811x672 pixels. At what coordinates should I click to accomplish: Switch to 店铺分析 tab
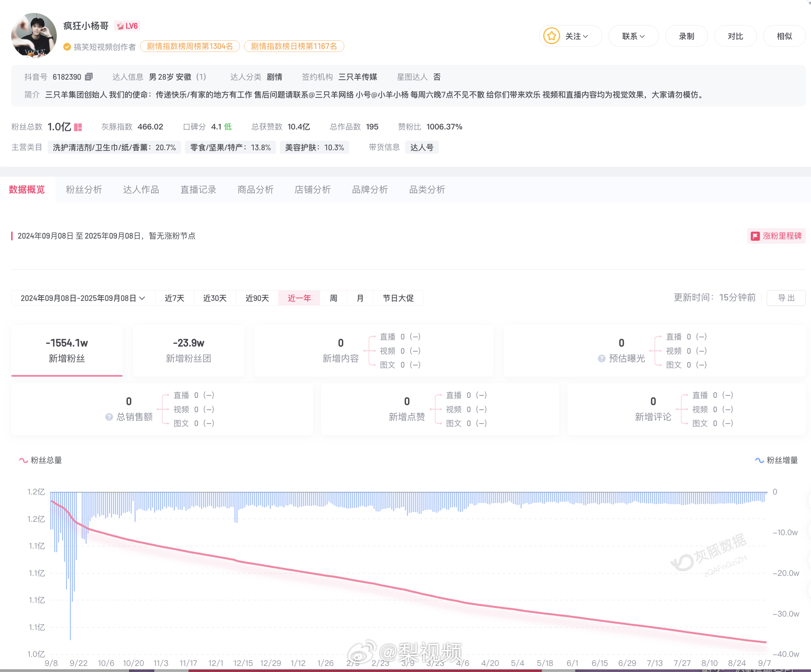pos(313,189)
